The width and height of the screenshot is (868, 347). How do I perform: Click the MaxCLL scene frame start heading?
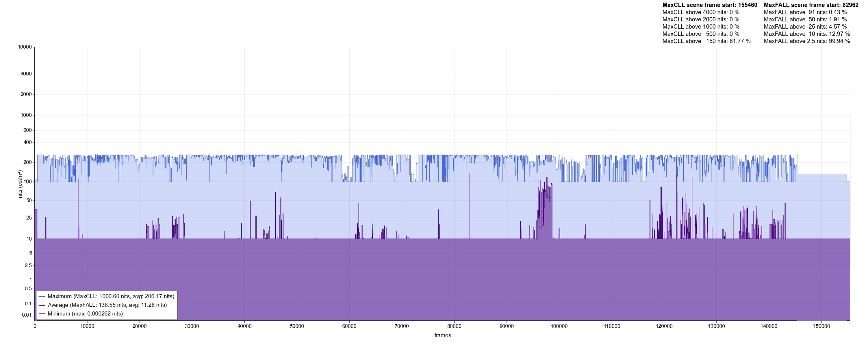[710, 5]
